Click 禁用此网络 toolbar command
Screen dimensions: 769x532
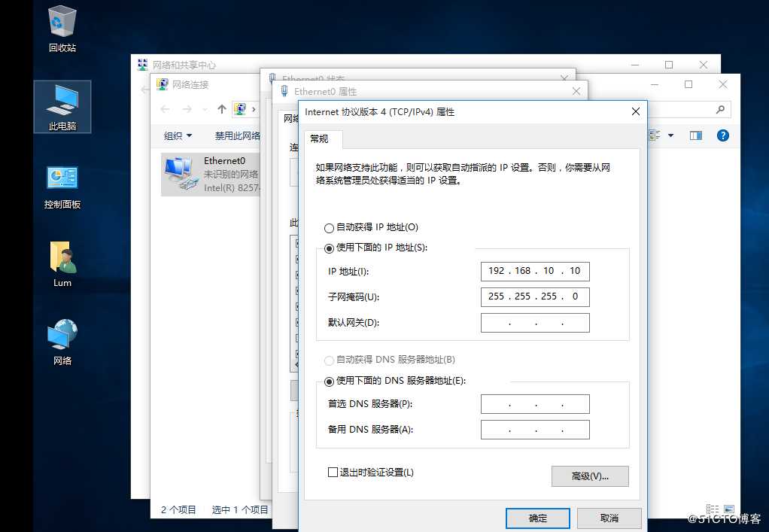(x=237, y=135)
